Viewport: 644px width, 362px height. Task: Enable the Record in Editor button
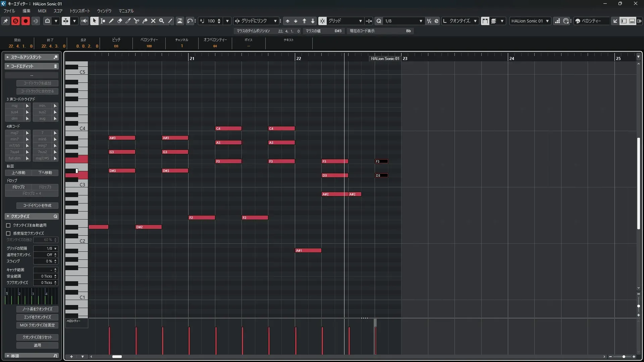25,21
